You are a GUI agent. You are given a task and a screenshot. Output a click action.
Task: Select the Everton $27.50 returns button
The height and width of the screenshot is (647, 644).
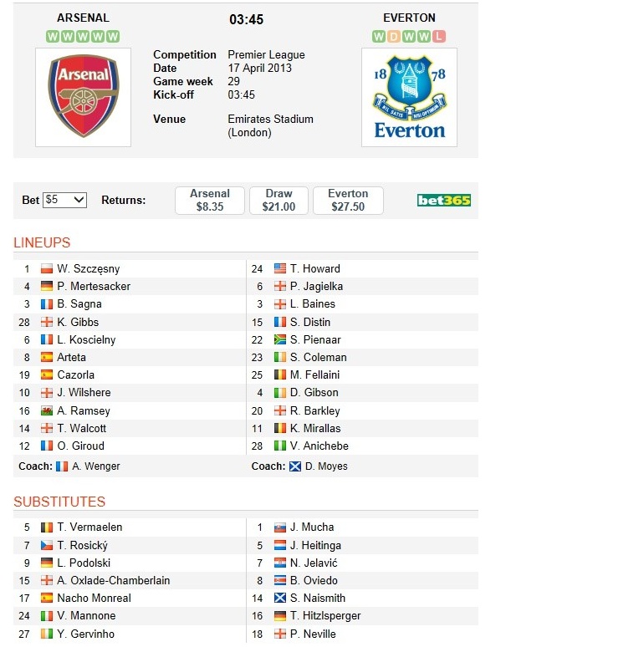348,200
